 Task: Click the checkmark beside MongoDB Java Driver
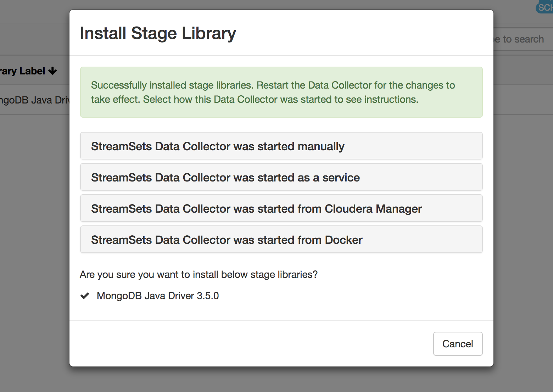coord(85,296)
